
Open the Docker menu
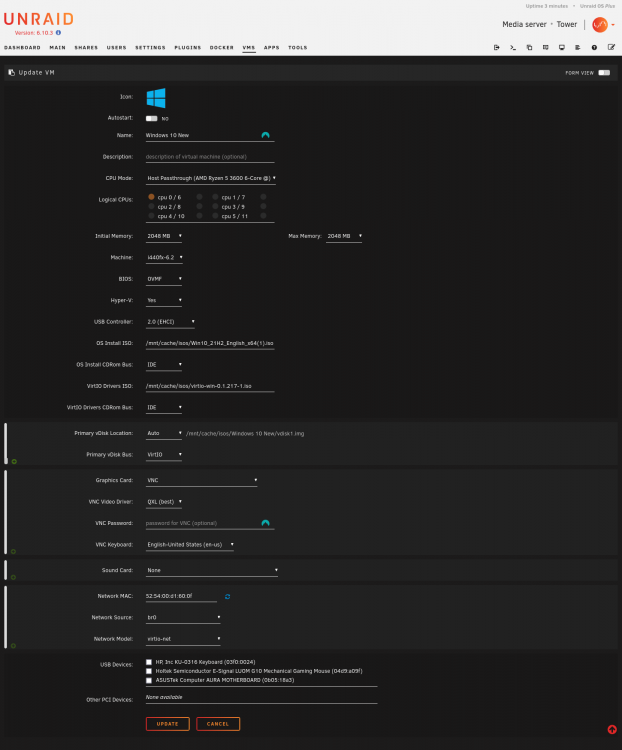click(222, 48)
